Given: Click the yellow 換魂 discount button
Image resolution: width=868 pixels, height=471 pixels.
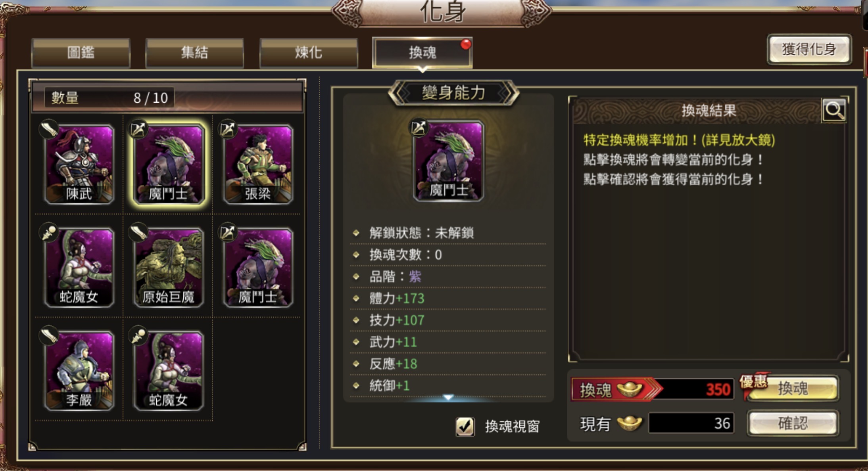Looking at the screenshot, I should click(792, 389).
